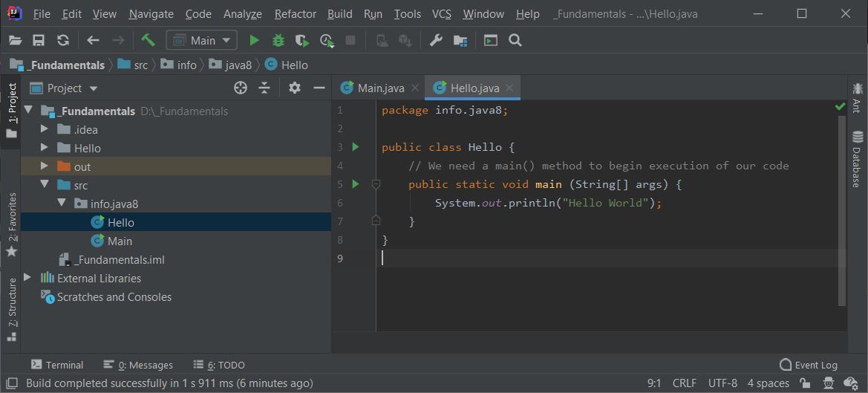Change UTF-8 file encoding

[722, 383]
